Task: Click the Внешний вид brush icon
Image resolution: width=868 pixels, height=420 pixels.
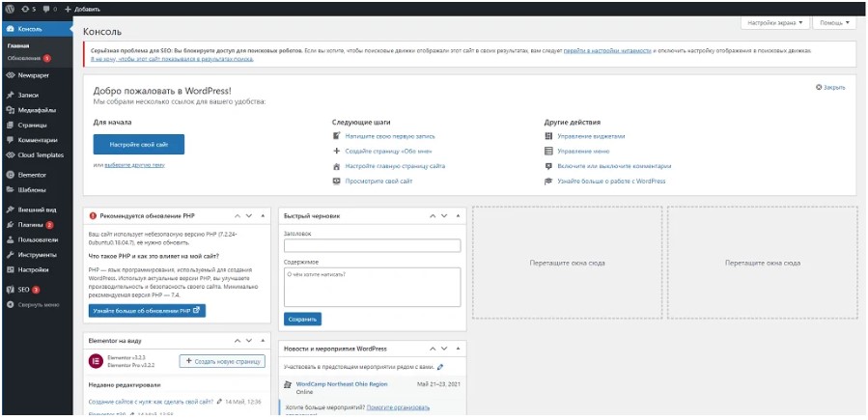Action: (x=10, y=210)
